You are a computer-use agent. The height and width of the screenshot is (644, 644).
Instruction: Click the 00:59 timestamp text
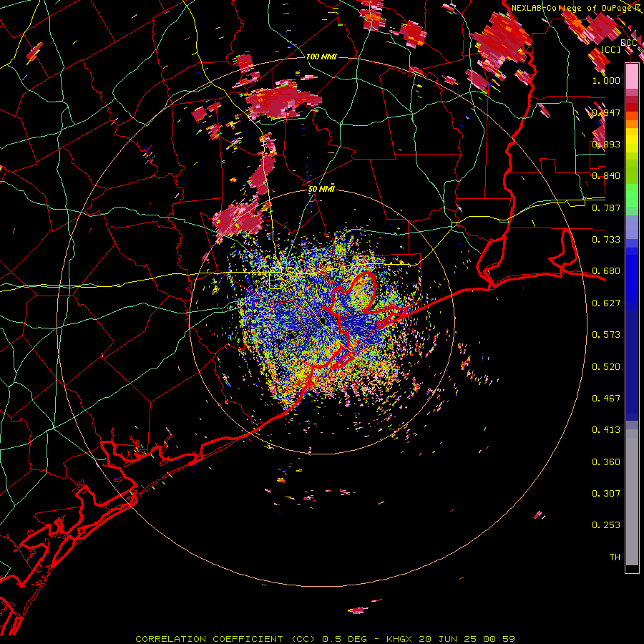coord(499,639)
